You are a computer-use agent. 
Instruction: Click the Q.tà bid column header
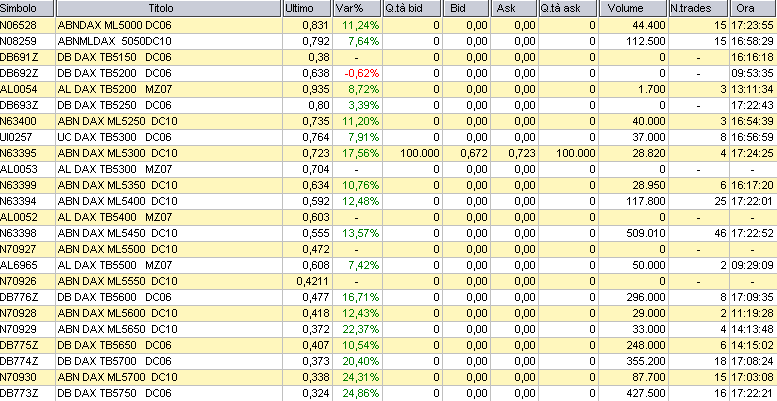coord(412,8)
